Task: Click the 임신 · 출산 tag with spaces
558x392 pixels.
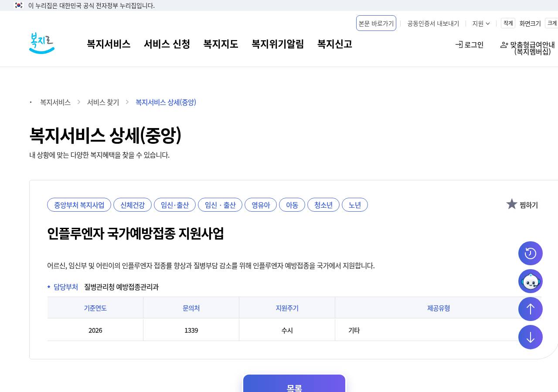Action: click(220, 205)
